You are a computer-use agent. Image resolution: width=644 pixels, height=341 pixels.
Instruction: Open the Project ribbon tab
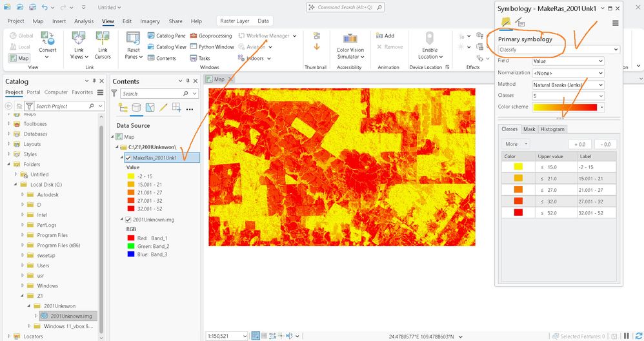pos(15,21)
